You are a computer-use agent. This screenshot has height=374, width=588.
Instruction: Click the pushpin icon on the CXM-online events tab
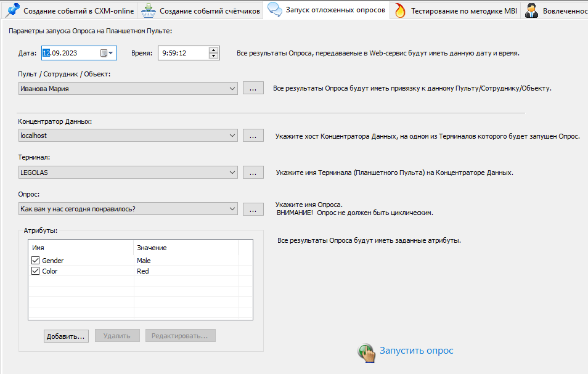12,10
